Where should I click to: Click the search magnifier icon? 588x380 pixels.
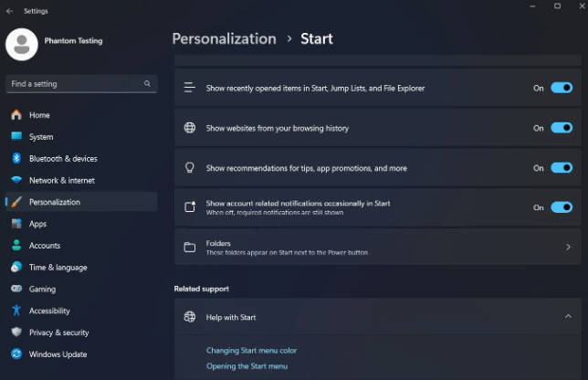(147, 84)
